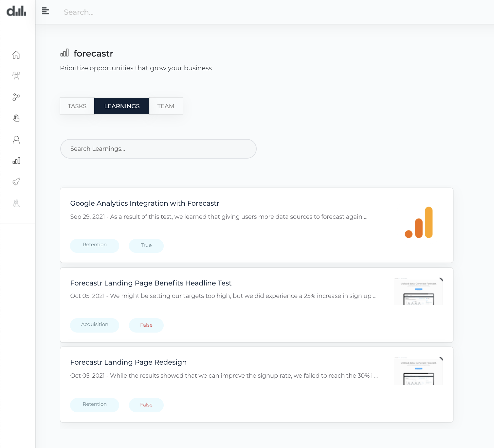Click the forecastr bar chart icon beside title

64,53
